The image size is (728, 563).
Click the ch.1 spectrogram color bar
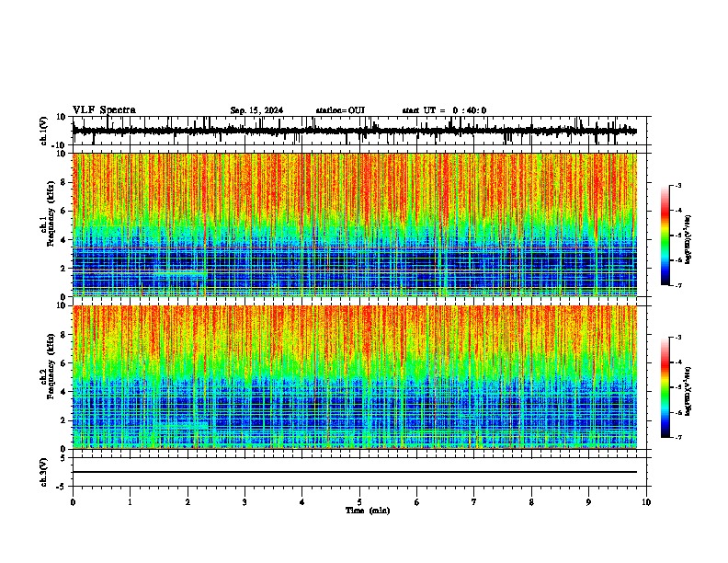point(665,236)
